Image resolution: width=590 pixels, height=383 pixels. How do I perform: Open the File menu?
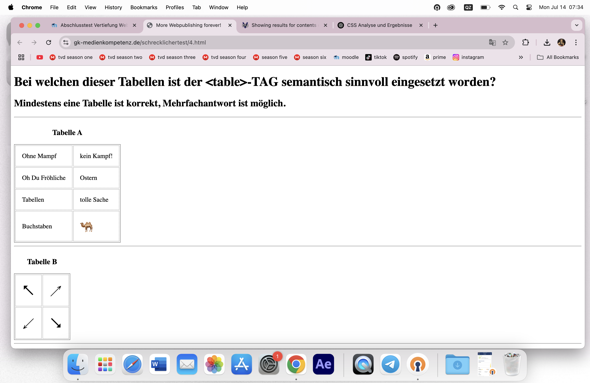[x=54, y=7]
